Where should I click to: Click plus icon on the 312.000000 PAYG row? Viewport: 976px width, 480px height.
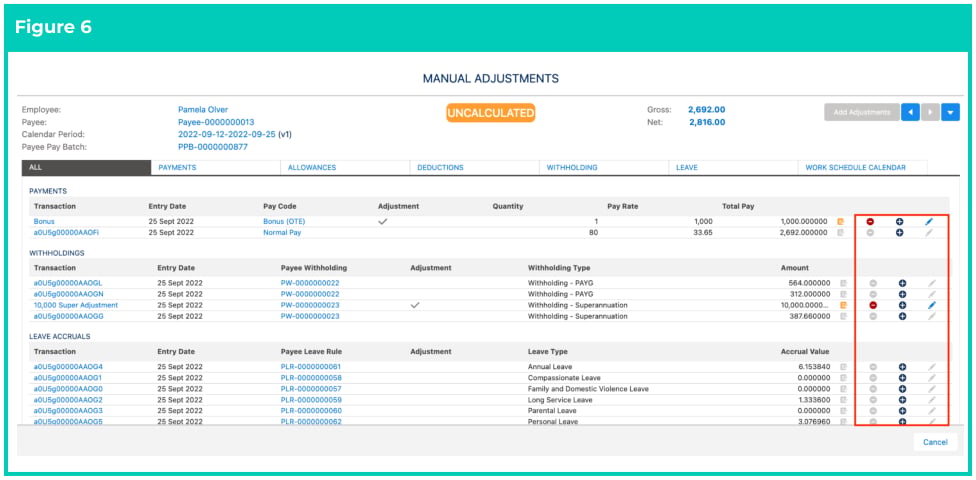902,294
